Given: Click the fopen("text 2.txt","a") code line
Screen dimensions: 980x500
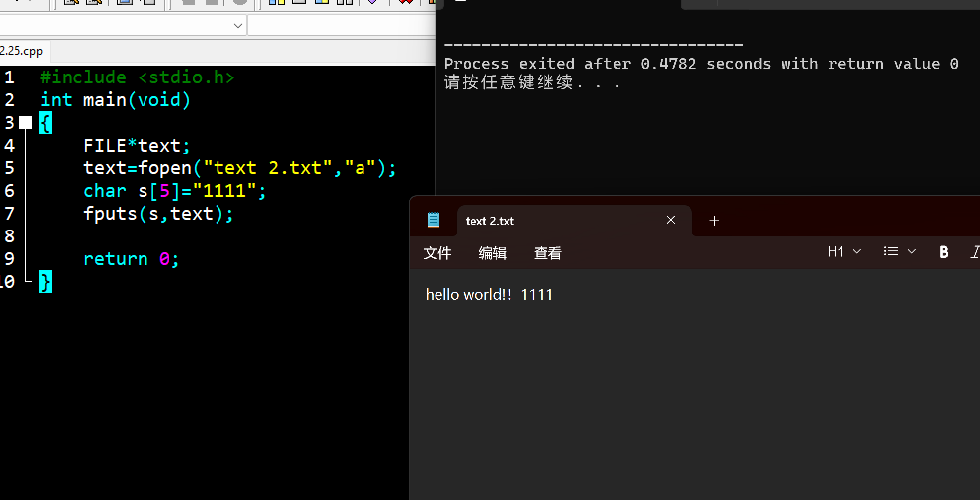Looking at the screenshot, I should [x=240, y=168].
